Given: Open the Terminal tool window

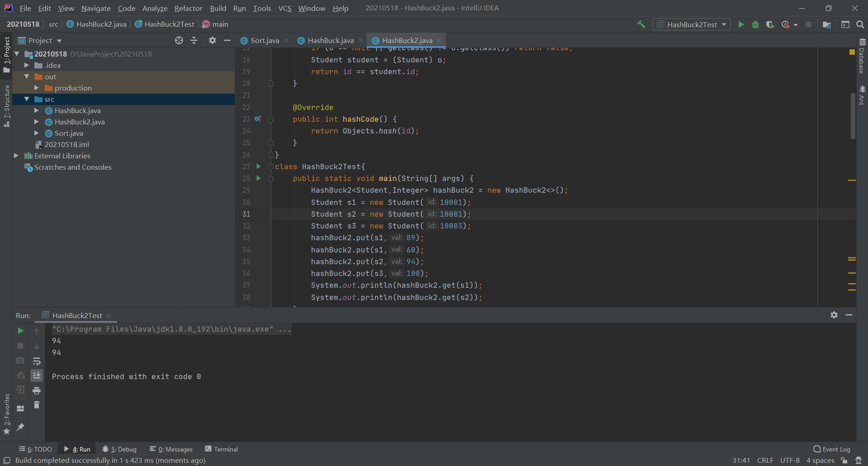Looking at the screenshot, I should pyautogui.click(x=222, y=449).
